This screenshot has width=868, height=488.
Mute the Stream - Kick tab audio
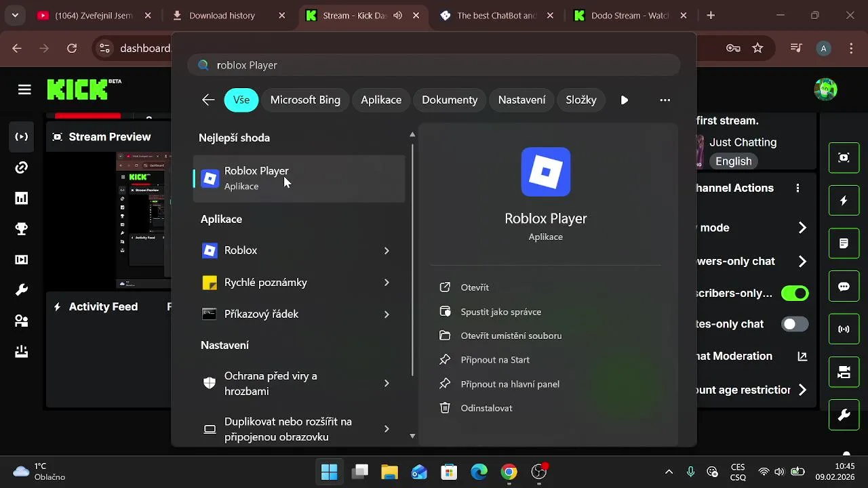click(398, 16)
